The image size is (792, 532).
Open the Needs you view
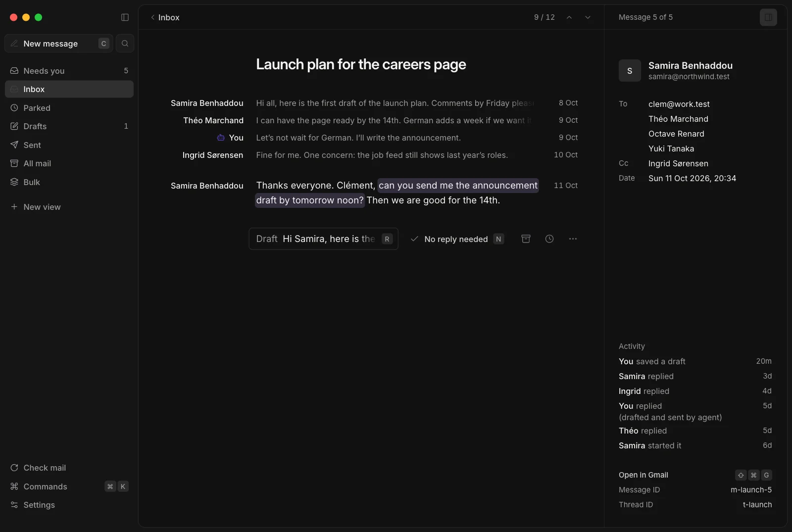click(69, 71)
